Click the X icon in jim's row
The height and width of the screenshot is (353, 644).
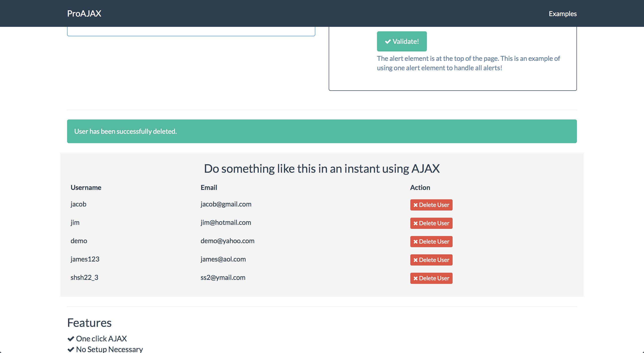(x=415, y=223)
